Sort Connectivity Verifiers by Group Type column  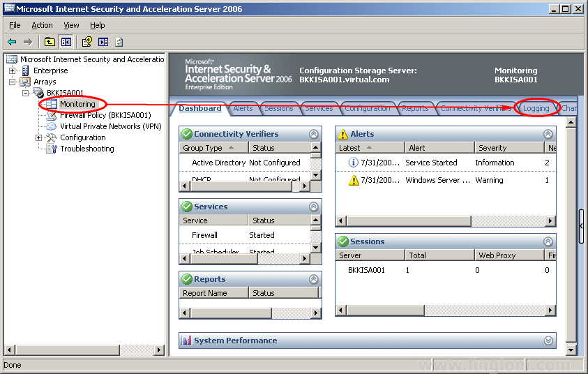213,148
